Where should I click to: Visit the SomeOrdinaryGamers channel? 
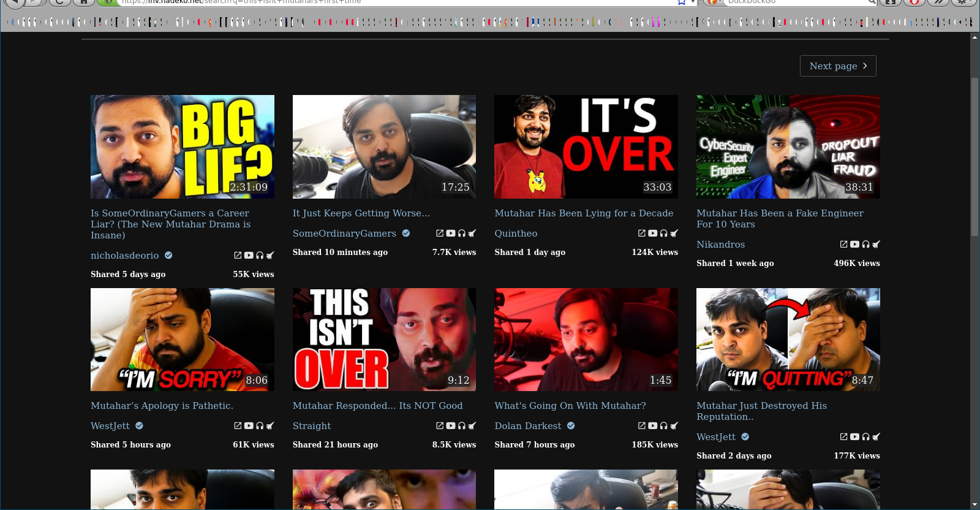(344, 234)
